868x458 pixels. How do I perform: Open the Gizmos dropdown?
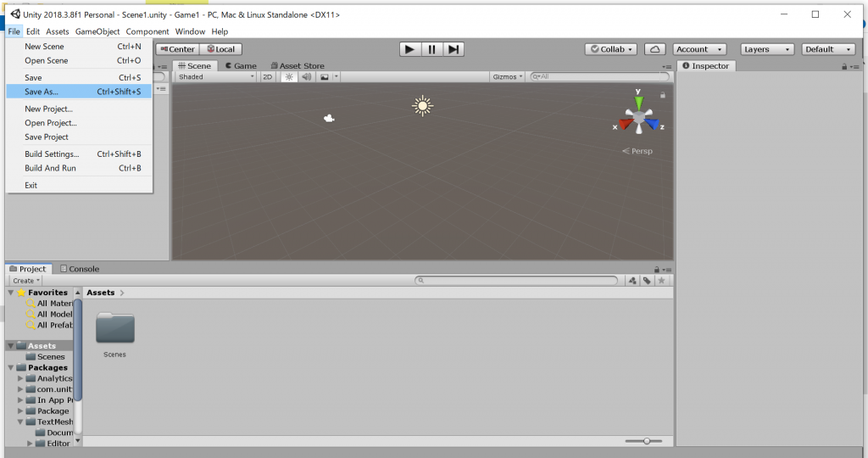tap(507, 77)
